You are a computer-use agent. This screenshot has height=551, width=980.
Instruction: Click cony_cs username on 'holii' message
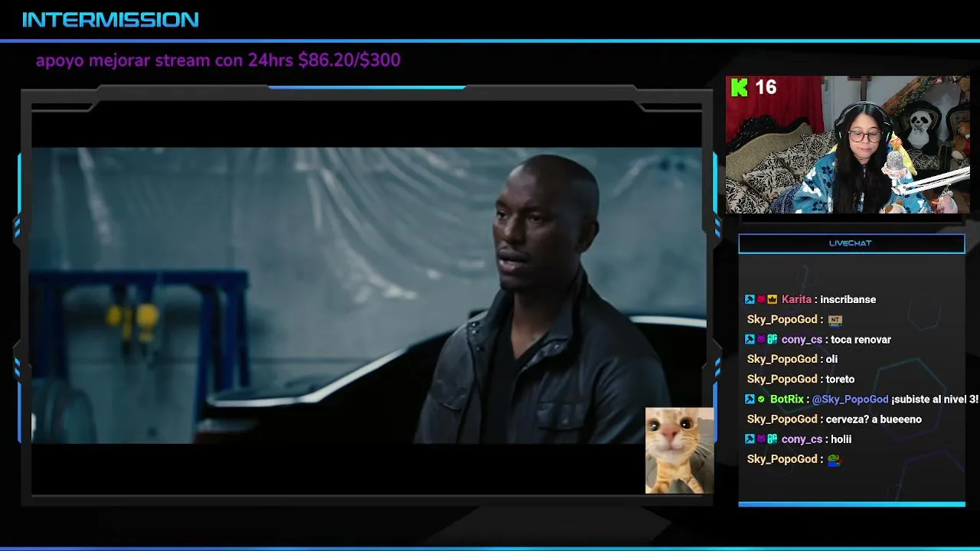coord(802,439)
